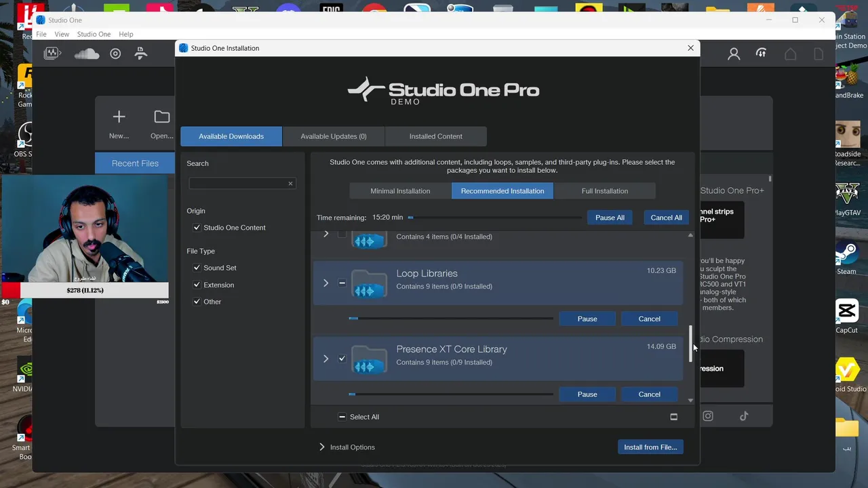Expand the package containing 4 items
This screenshot has height=488, width=868.
tap(325, 234)
